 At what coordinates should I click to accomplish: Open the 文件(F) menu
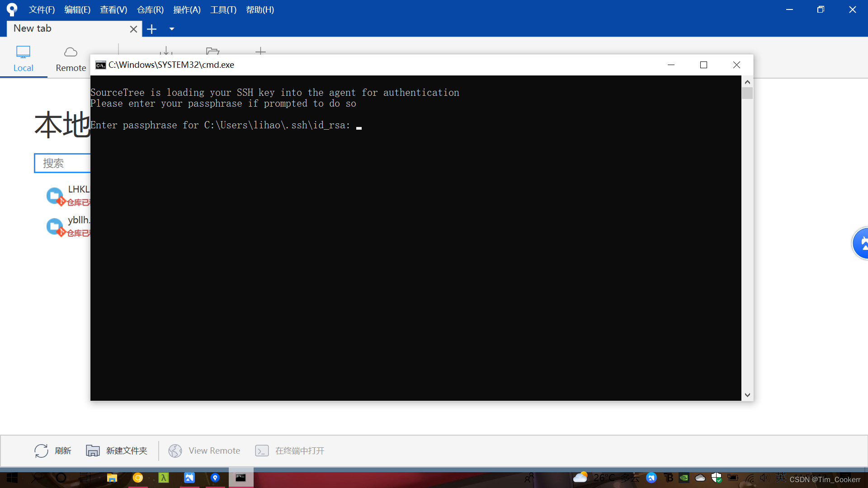[42, 9]
